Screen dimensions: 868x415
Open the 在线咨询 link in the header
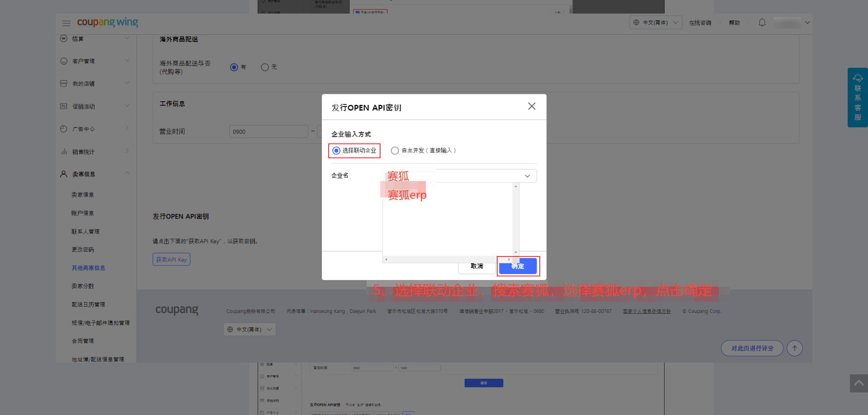(700, 23)
